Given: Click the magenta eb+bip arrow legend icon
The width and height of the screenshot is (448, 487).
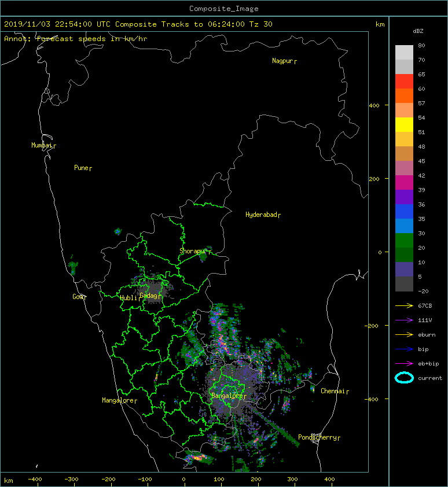Looking at the screenshot, I should [404, 363].
